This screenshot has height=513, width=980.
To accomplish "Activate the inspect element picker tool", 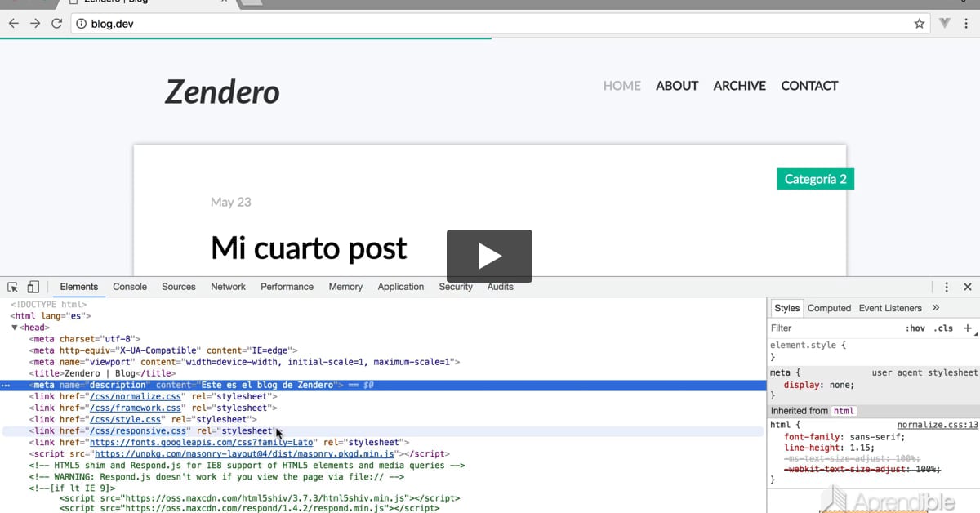I will pyautogui.click(x=13, y=287).
